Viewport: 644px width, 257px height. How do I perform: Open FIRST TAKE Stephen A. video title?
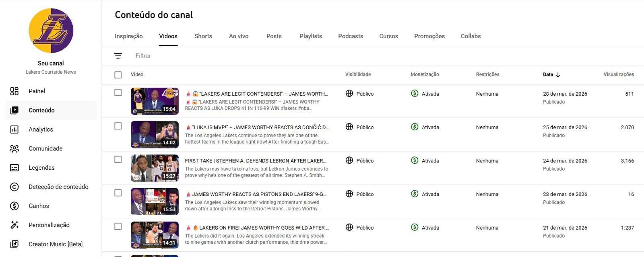[x=256, y=160]
